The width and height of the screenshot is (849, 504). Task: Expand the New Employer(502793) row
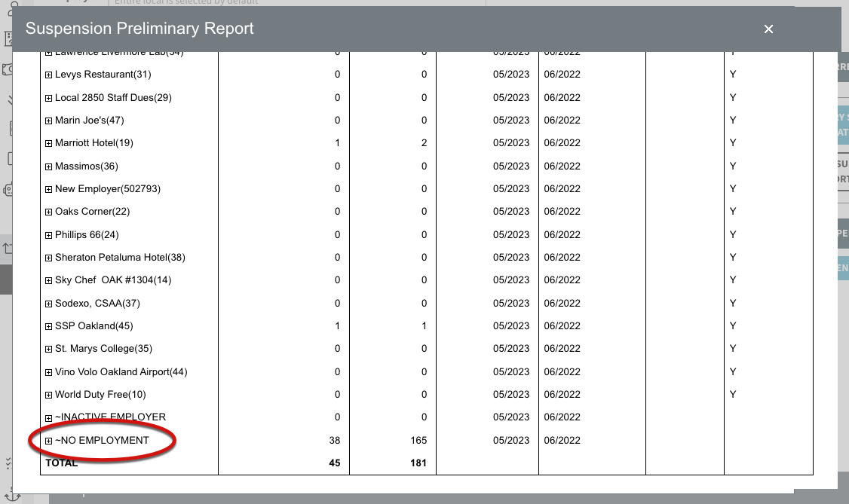[49, 190]
